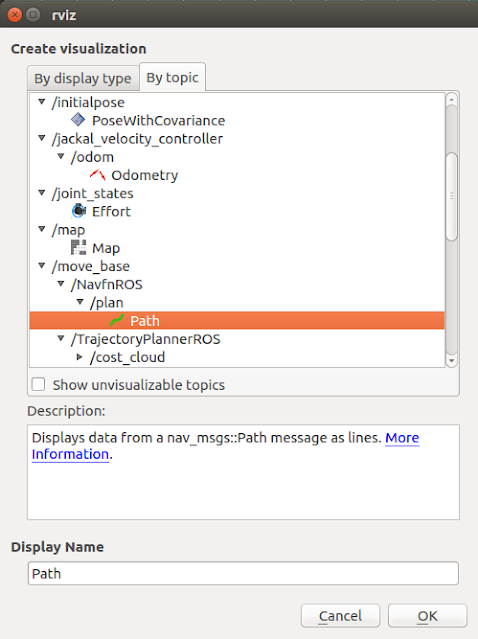The width and height of the screenshot is (478, 639).
Task: Click the red Odometry arrow icon
Action: click(97, 175)
